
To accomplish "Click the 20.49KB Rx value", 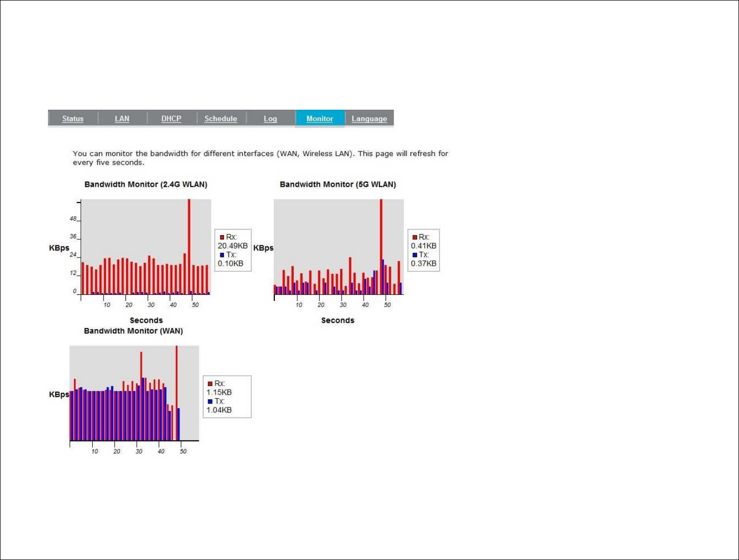I will 233,246.
